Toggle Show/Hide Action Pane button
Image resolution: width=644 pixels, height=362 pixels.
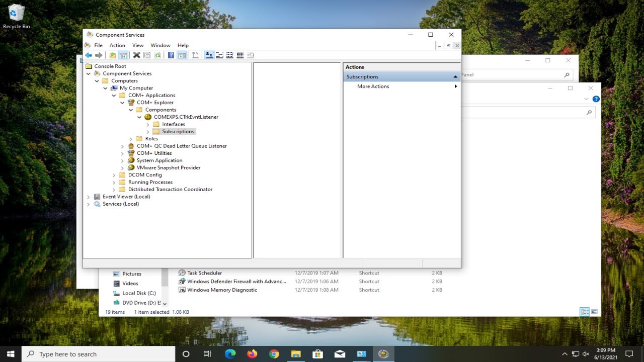(182, 55)
